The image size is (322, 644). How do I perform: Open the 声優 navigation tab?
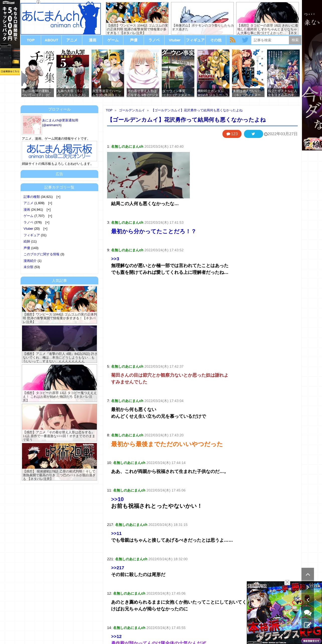coord(134,40)
